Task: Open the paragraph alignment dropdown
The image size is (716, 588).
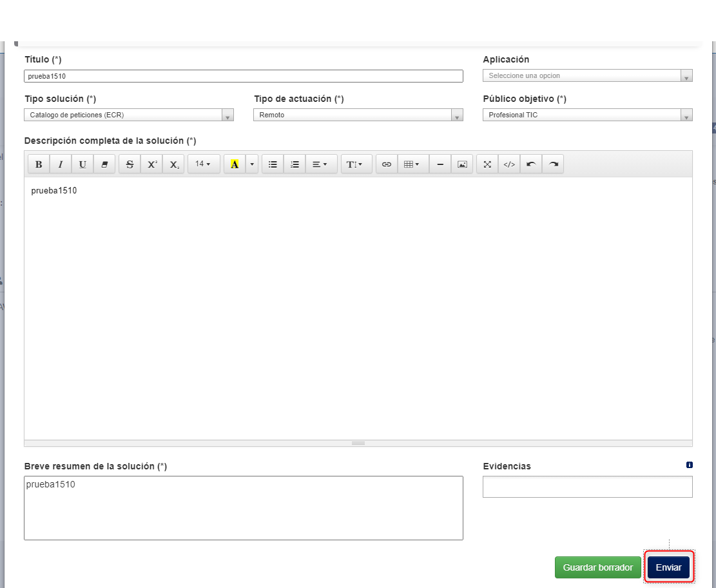Action: point(321,164)
